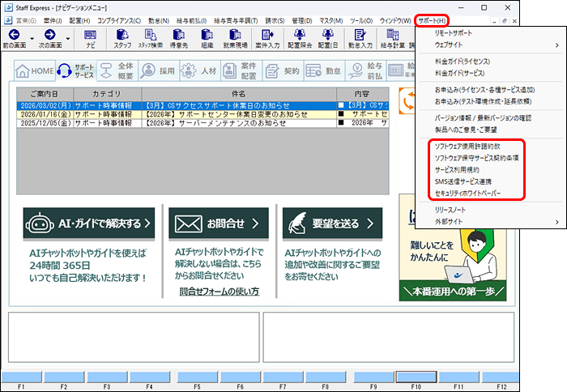This screenshot has width=567, height=392.
Task: Switch to the 全体概要 flowchart tab
Action: pyautogui.click(x=117, y=71)
